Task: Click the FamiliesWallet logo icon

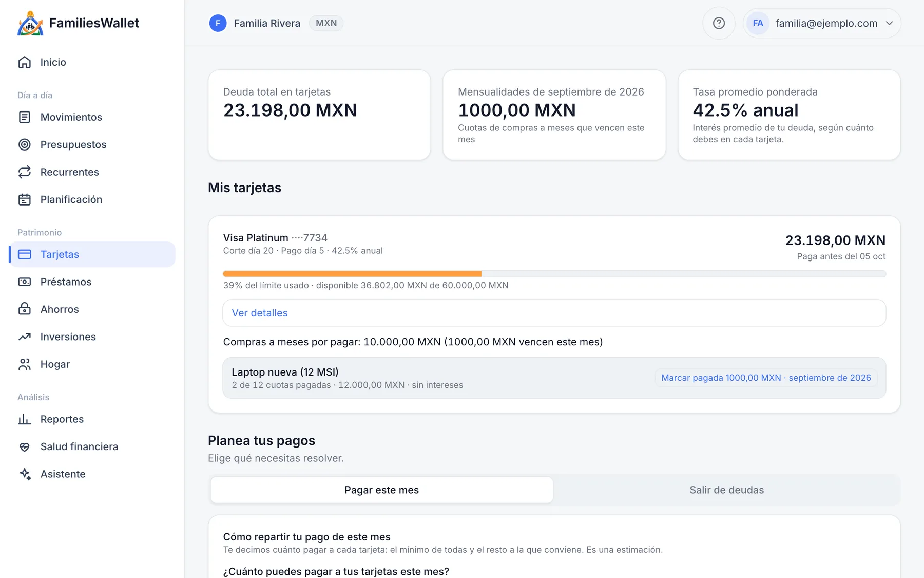Action: pos(30,23)
